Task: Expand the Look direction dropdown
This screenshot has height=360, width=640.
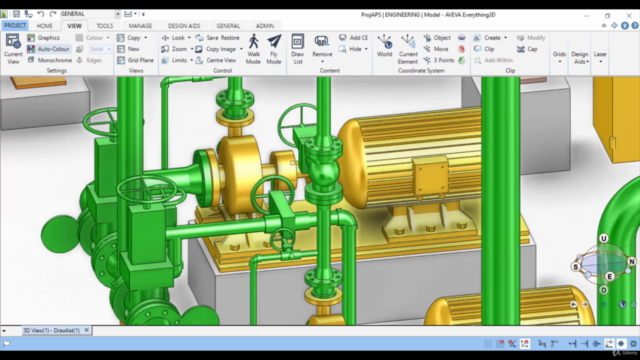Action: click(189, 38)
